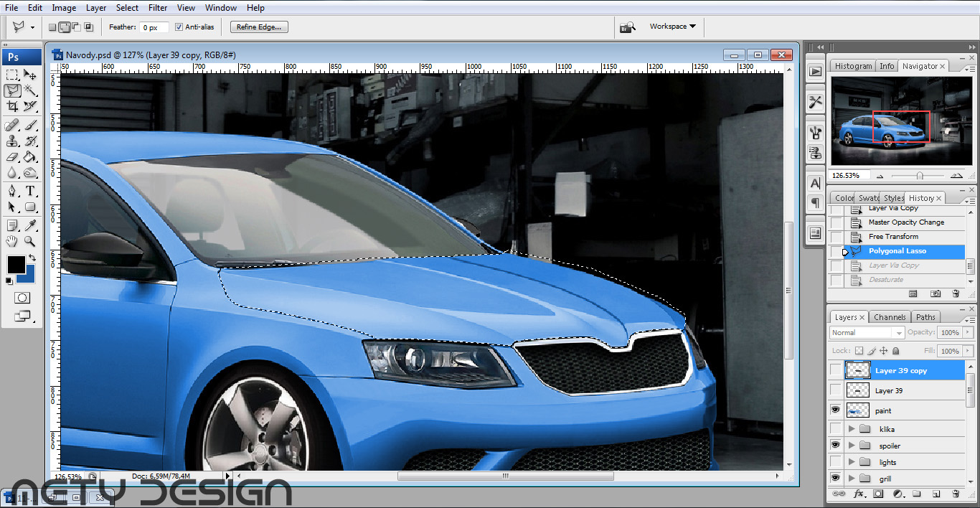980x508 pixels.
Task: Set history brush source at Free Transform
Action: point(837,237)
